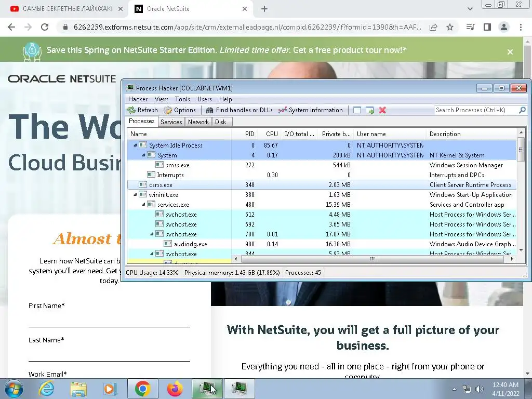This screenshot has height=399, width=532.
Task: Switch to the Services tab
Action: [x=171, y=122]
